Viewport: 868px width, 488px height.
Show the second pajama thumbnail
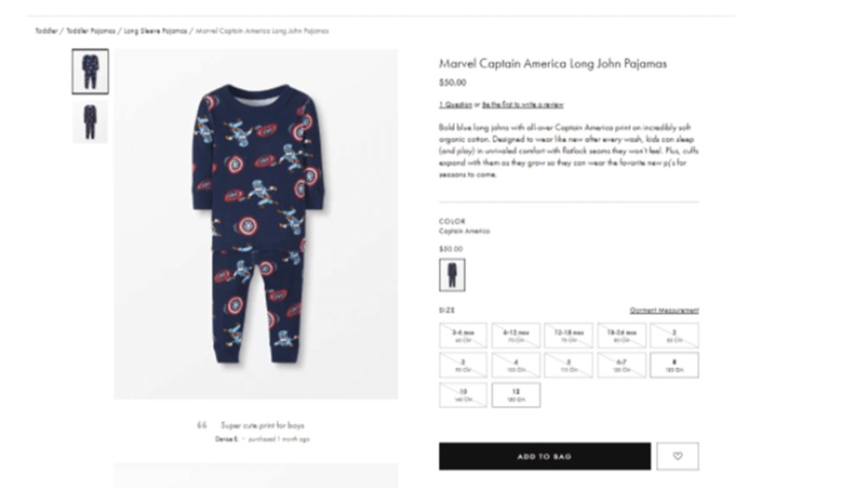[90, 122]
